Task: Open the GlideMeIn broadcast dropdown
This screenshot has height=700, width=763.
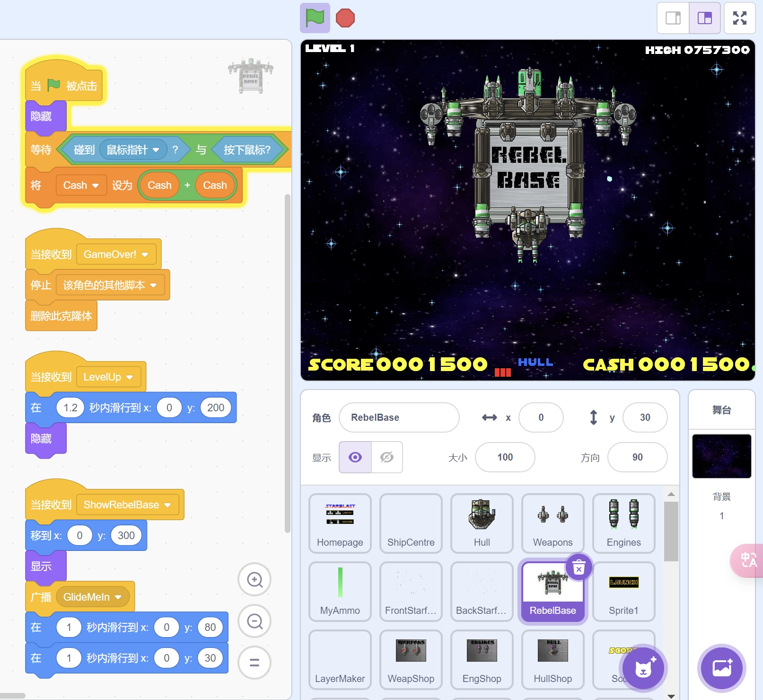Action: tap(118, 597)
